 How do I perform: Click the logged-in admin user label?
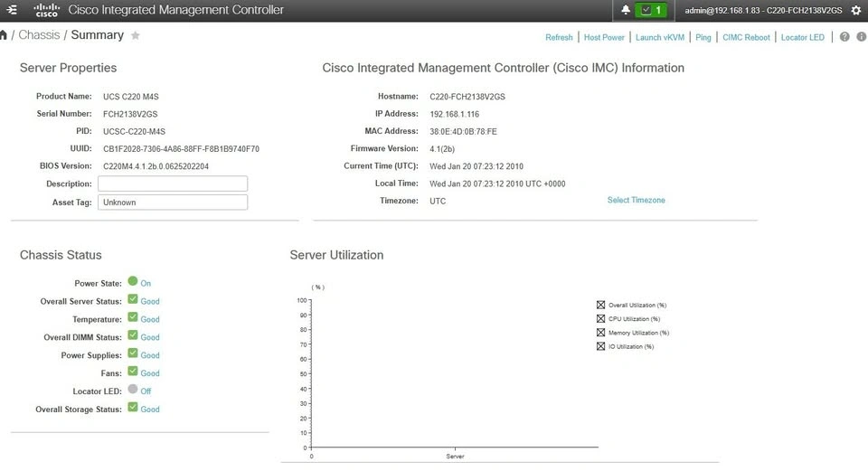pyautogui.click(x=763, y=11)
